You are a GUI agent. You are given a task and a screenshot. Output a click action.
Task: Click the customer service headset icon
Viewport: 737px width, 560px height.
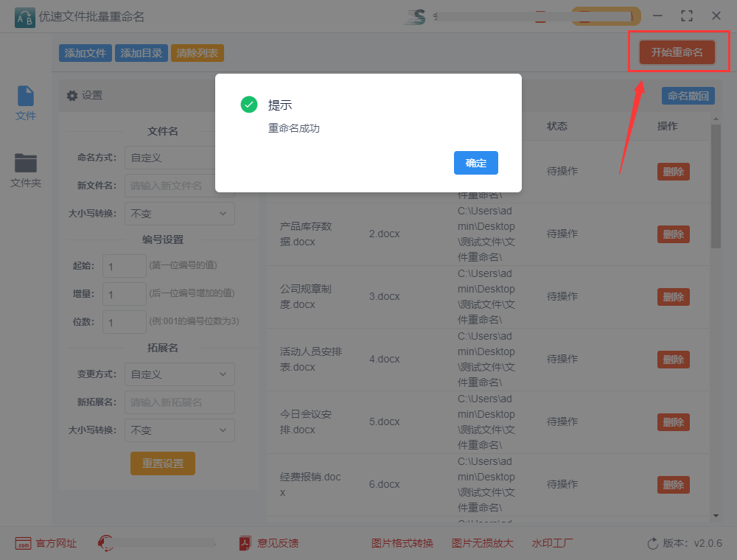105,542
